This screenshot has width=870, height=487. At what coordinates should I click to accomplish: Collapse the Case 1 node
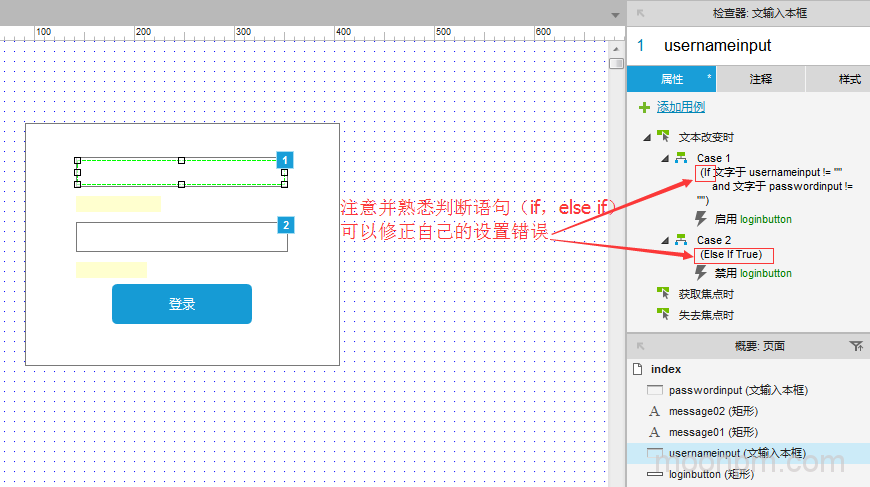pos(665,158)
